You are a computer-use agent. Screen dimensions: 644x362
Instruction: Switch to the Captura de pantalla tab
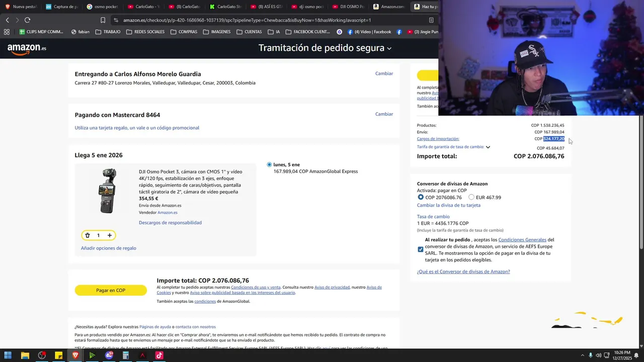[x=61, y=7]
